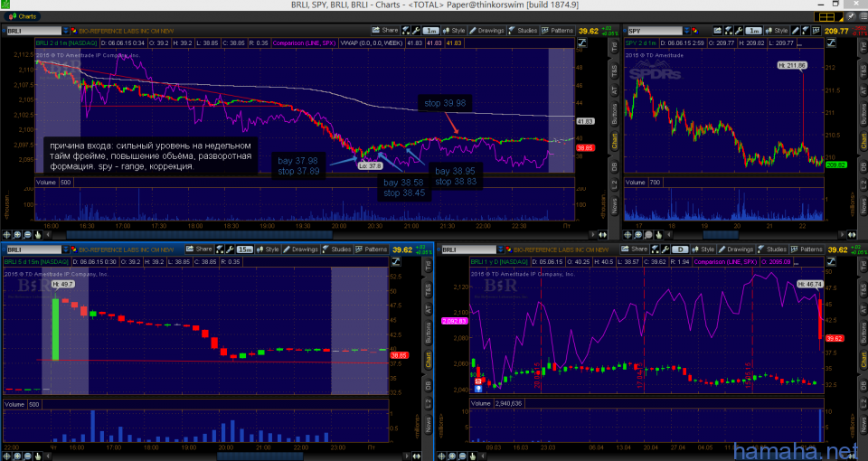
Task: Expand symbol dropdown in BRLI 15m chart
Action: (x=65, y=249)
